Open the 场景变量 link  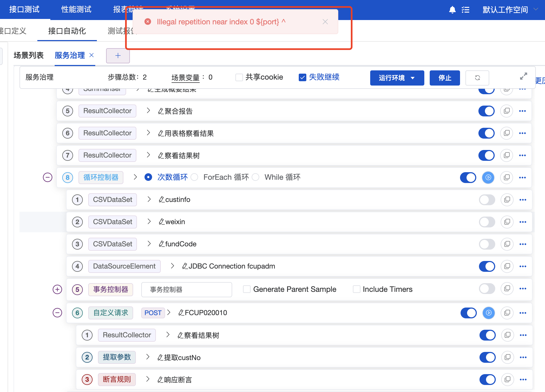185,77
